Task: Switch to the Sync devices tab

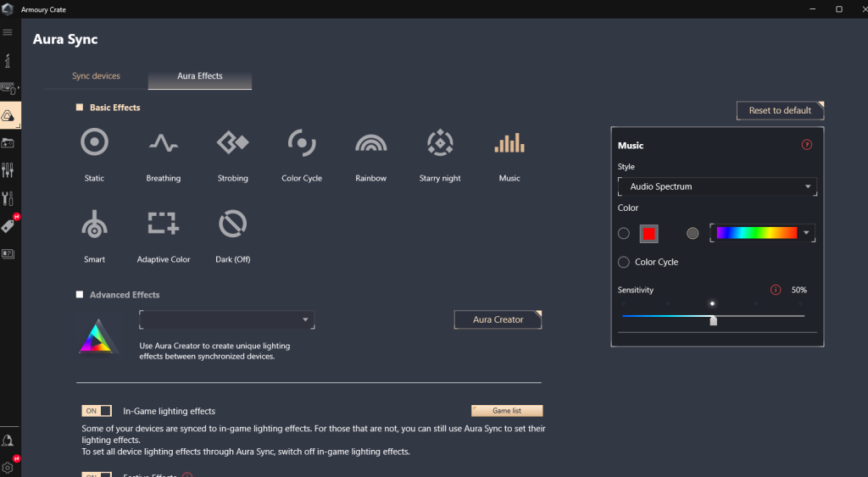Action: pos(96,76)
